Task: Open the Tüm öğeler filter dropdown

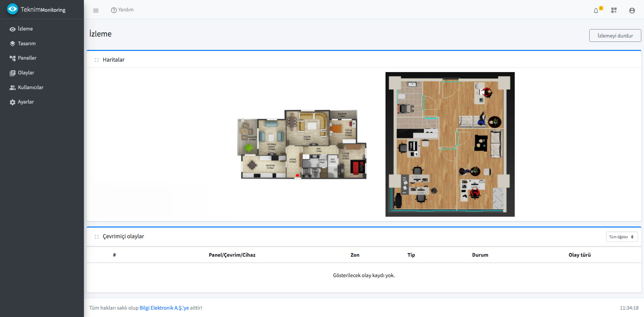Action: click(x=621, y=237)
